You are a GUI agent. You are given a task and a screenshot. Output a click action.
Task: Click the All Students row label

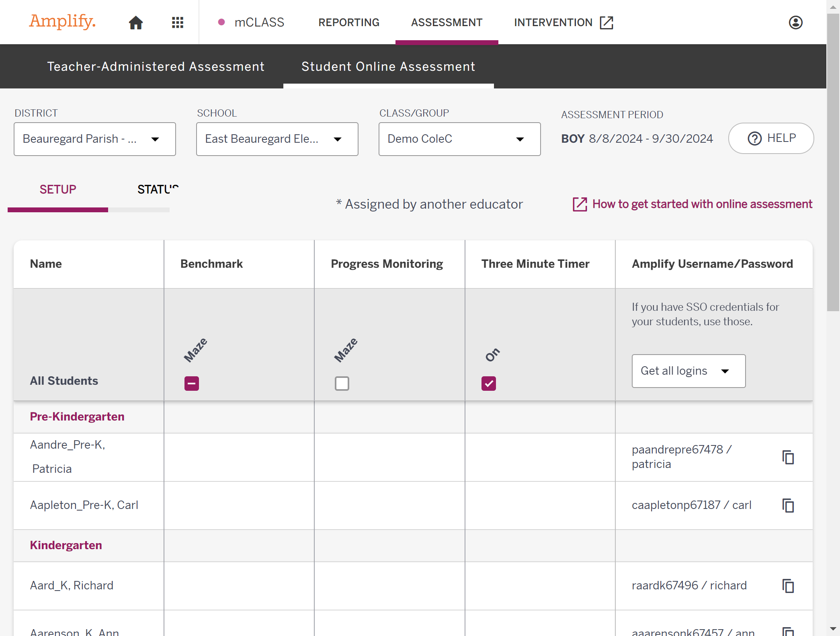pos(64,381)
